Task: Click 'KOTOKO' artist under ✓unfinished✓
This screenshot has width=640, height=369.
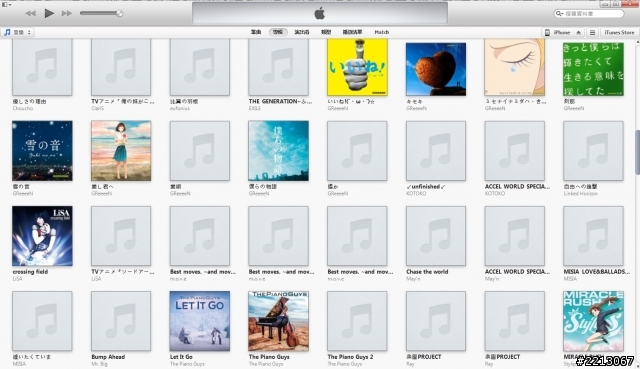Action: (416, 193)
